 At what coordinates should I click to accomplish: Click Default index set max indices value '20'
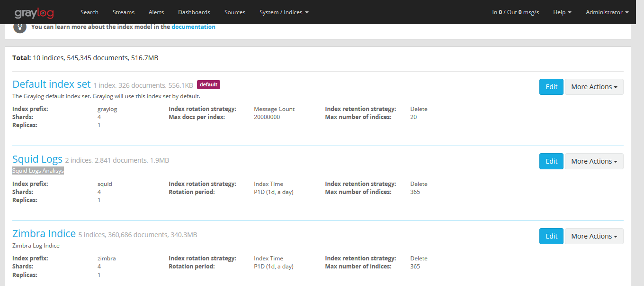coord(413,117)
